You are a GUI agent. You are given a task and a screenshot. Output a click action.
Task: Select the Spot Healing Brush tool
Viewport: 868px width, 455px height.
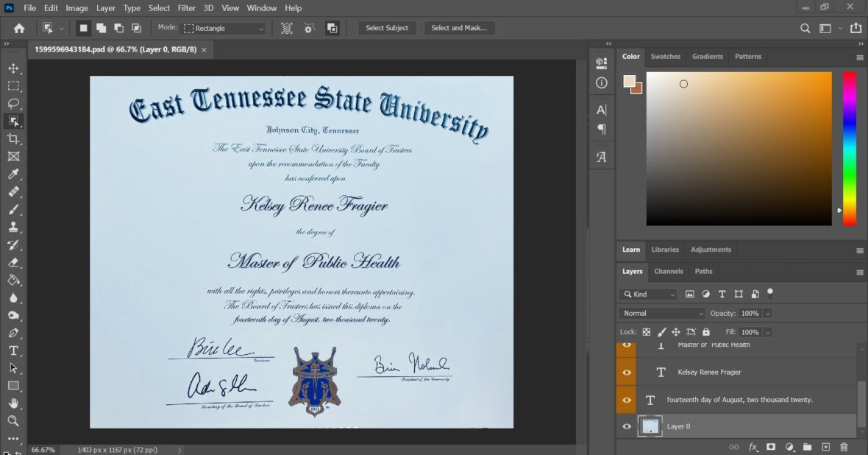[13, 191]
